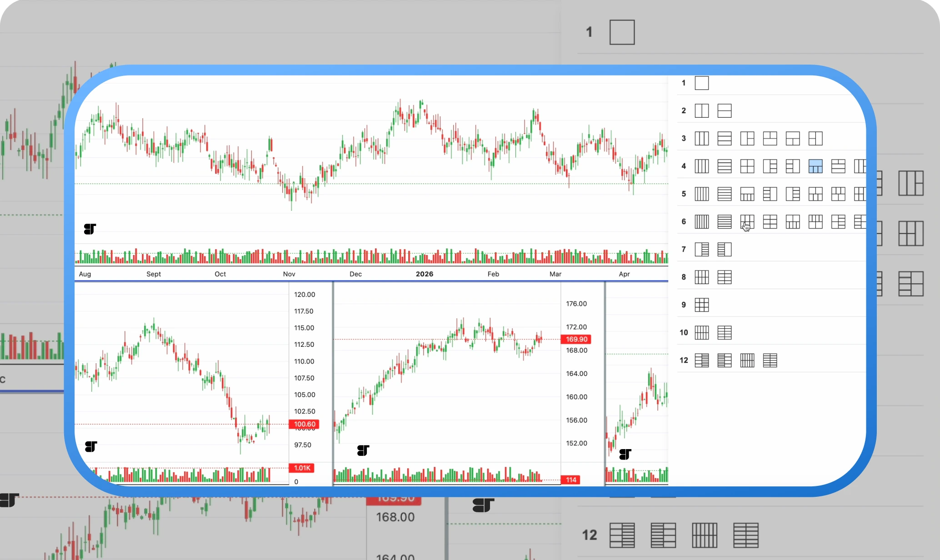Select the ten horizontal rows layout in row 10

pos(725,332)
